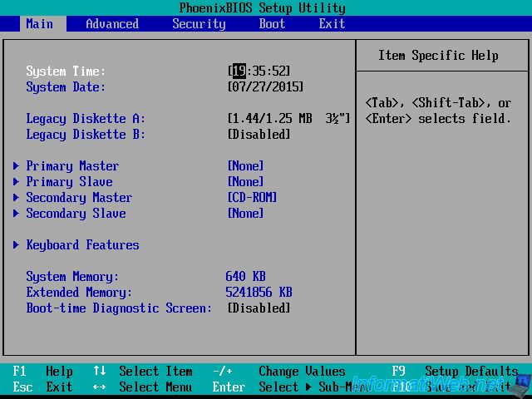Toggle Boot-time Diagnostic Screen Disabled value

pos(259,308)
